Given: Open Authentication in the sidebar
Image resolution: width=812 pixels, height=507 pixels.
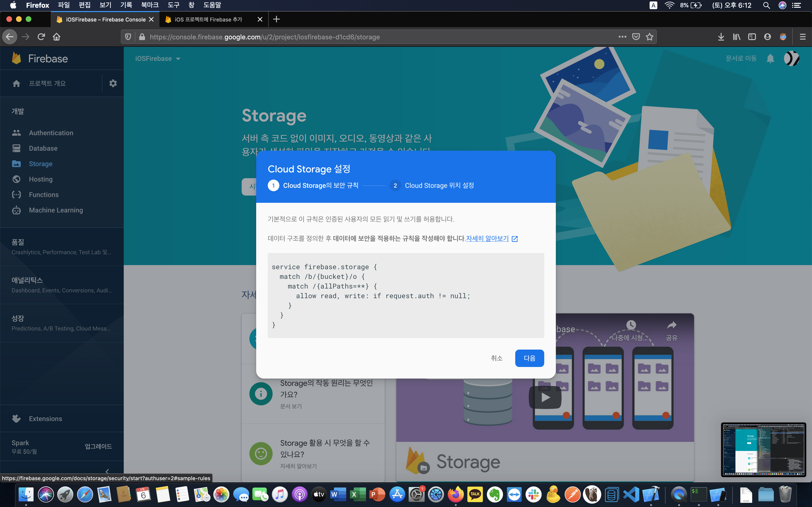Looking at the screenshot, I should pyautogui.click(x=51, y=133).
